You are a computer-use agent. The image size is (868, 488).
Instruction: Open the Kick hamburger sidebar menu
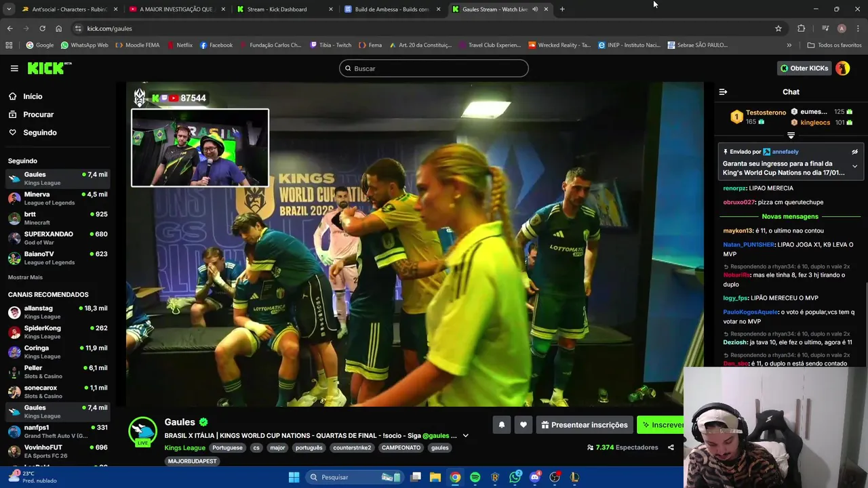tap(14, 68)
